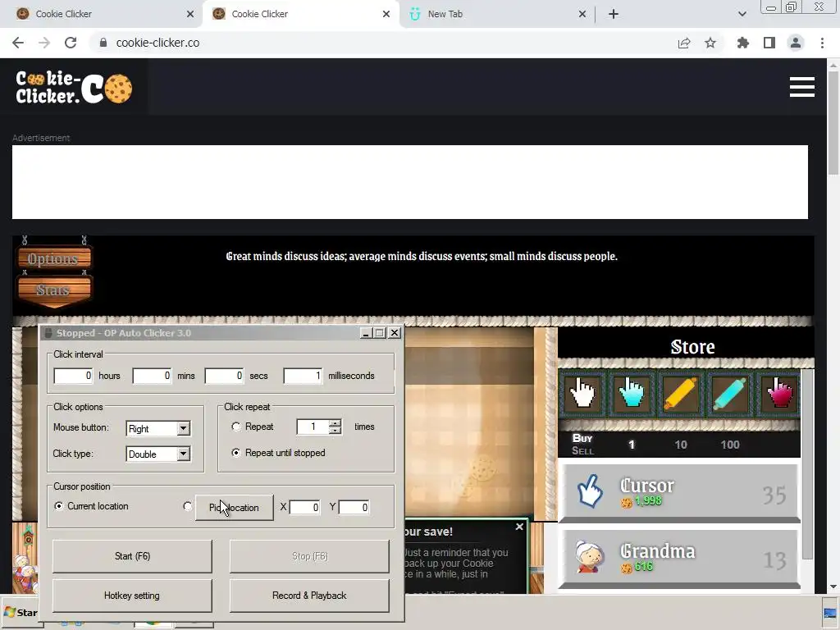The image size is (840, 630).
Task: Click Start (F6) in Auto Clicker
Action: tap(132, 556)
